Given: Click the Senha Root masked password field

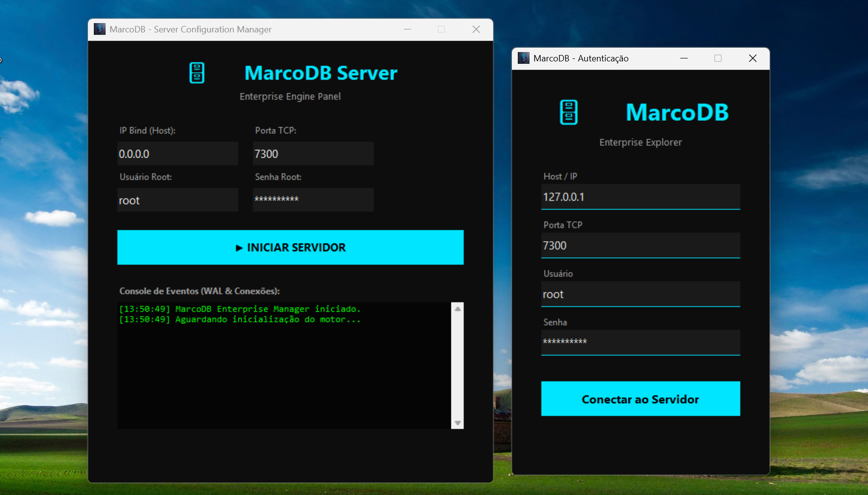Looking at the screenshot, I should point(313,199).
